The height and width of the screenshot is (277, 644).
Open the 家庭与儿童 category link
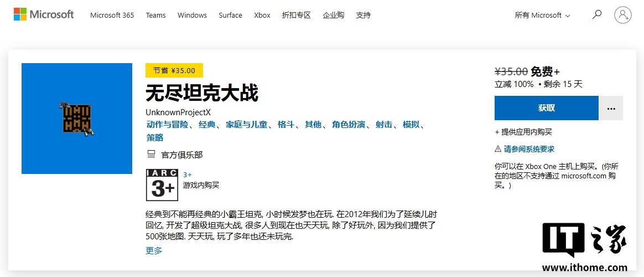pyautogui.click(x=246, y=125)
